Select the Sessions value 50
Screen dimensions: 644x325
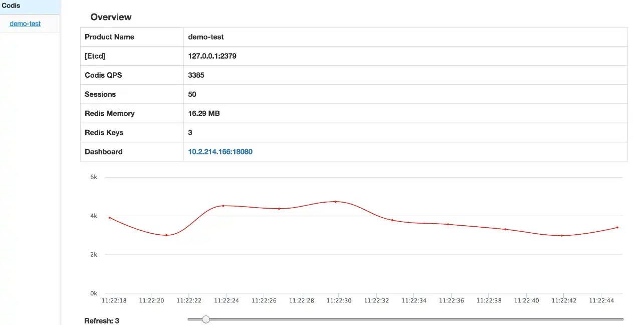tap(192, 94)
